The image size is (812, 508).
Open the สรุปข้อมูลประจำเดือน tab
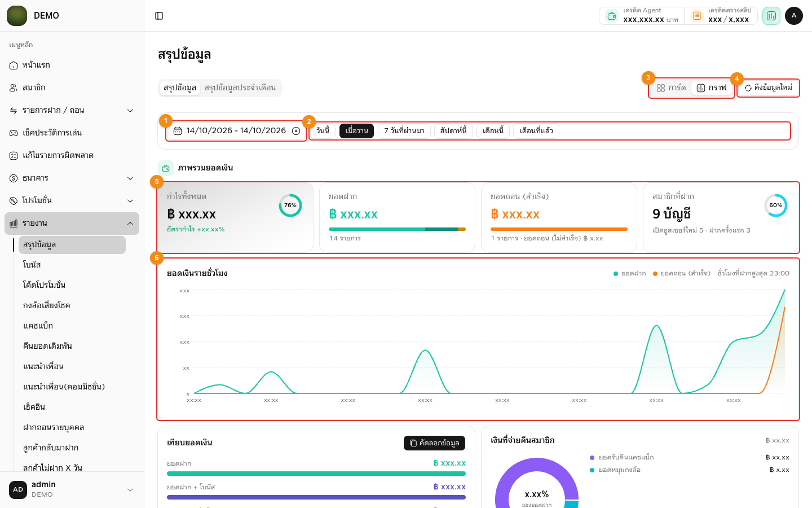click(x=240, y=88)
